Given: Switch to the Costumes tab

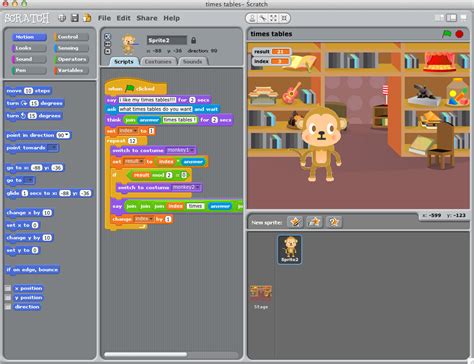Looking at the screenshot, I should (158, 62).
